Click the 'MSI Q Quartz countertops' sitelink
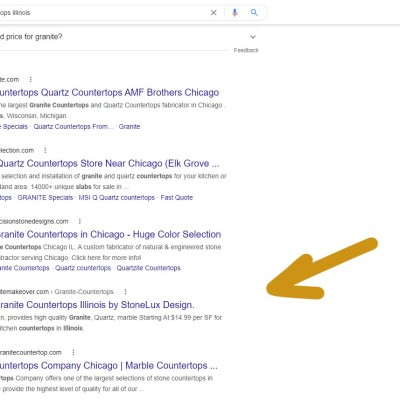This screenshot has height=400, width=400. click(x=117, y=198)
